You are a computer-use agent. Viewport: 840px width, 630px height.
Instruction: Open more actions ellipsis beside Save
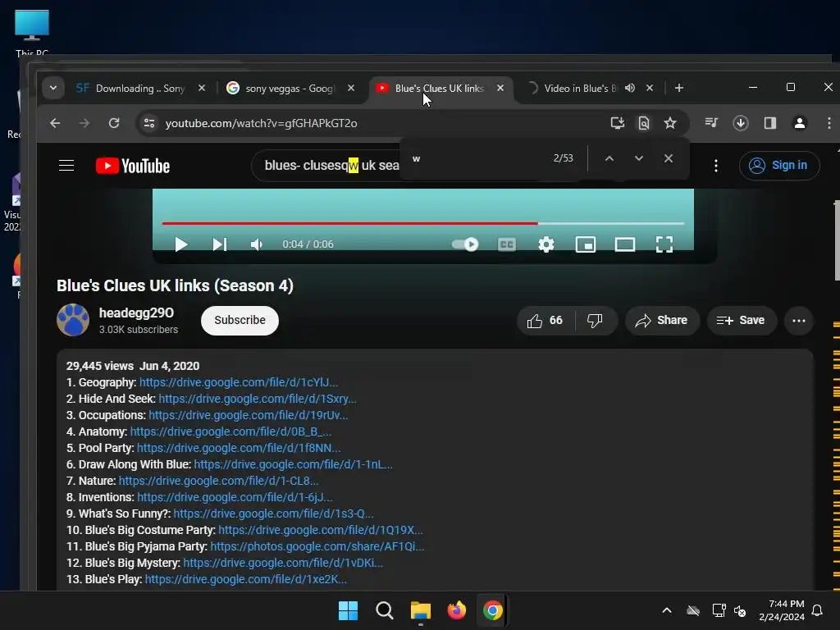tap(799, 321)
